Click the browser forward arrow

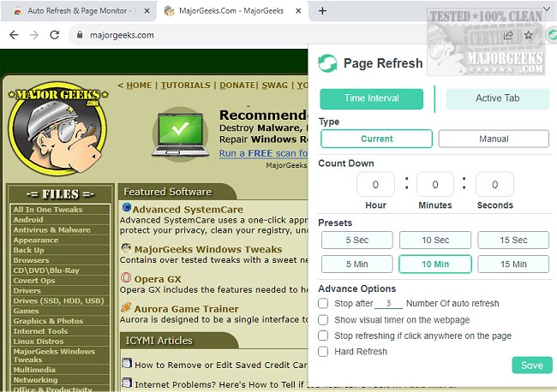coord(34,35)
